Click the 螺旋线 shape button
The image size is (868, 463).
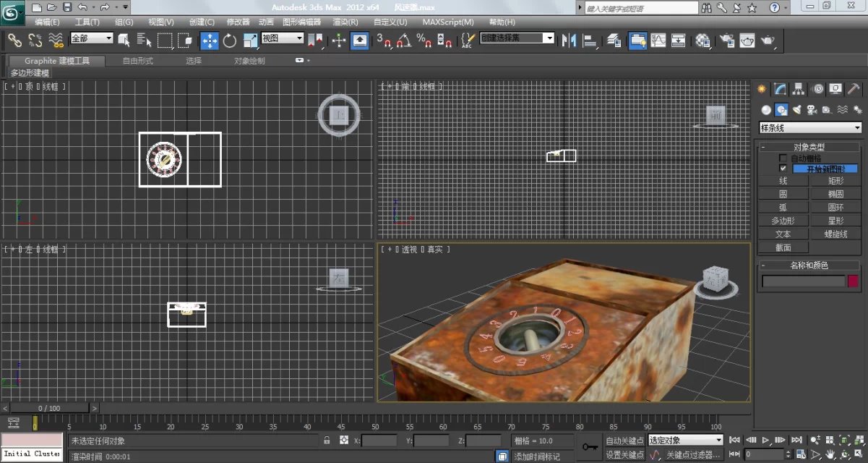tap(835, 234)
